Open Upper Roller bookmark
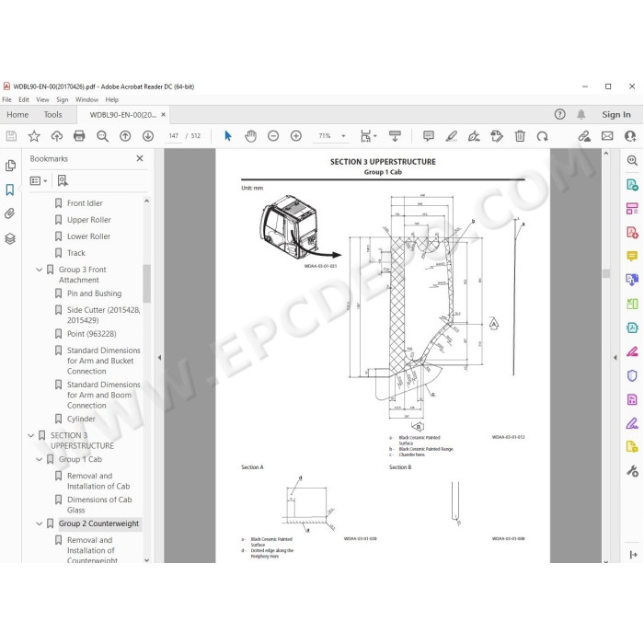The width and height of the screenshot is (644, 644). point(88,220)
